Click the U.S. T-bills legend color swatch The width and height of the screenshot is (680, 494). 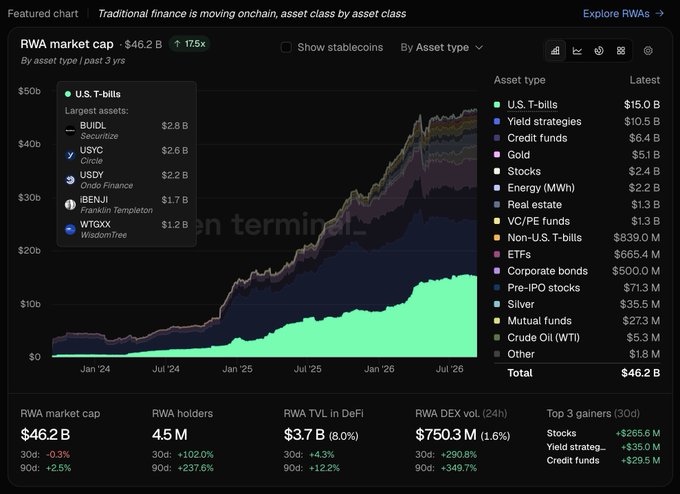pyautogui.click(x=497, y=104)
